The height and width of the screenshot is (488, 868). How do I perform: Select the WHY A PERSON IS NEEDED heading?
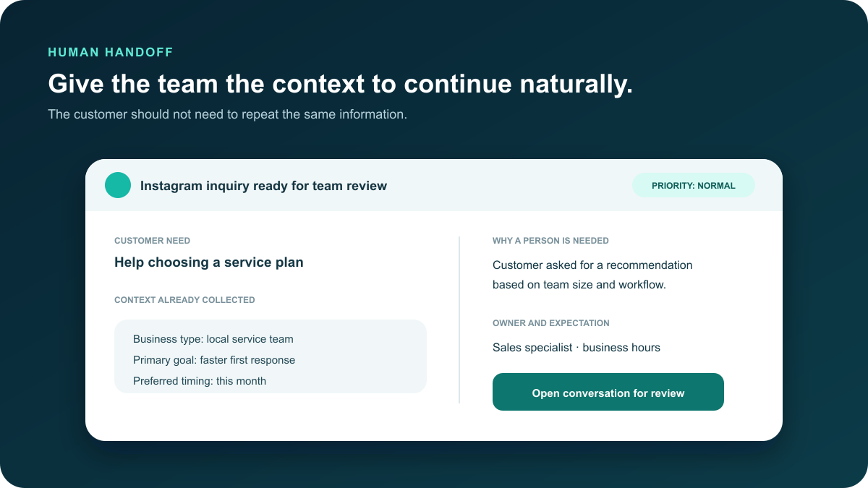coord(550,241)
